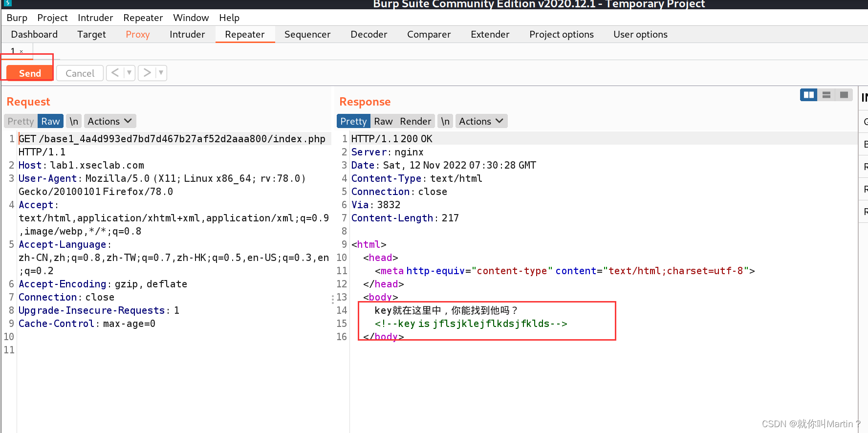868x433 pixels.
Task: Select Raw view in Response panel
Action: (383, 121)
